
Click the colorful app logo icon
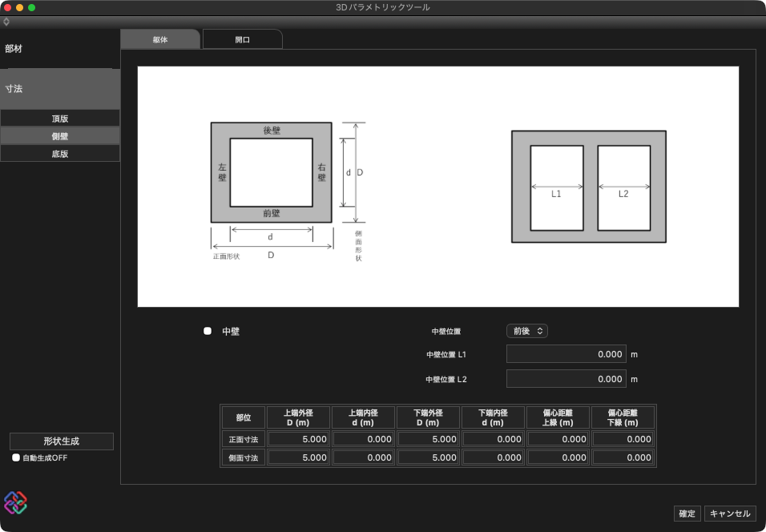[15, 502]
